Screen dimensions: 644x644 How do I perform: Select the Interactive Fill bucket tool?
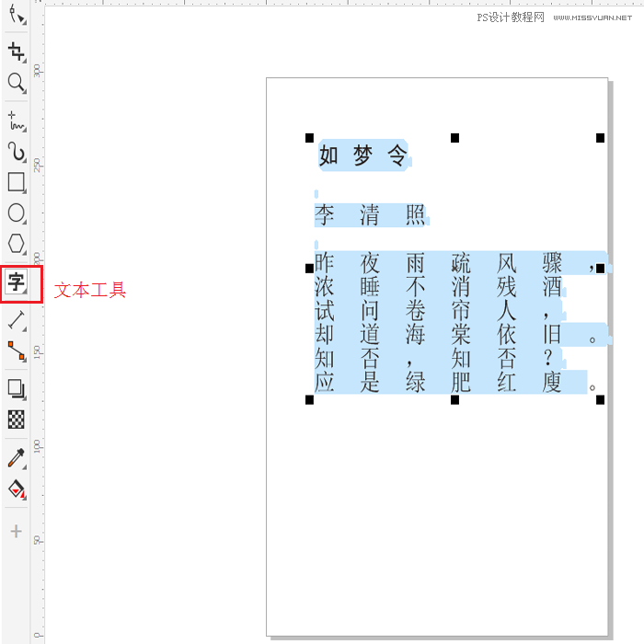[16, 489]
